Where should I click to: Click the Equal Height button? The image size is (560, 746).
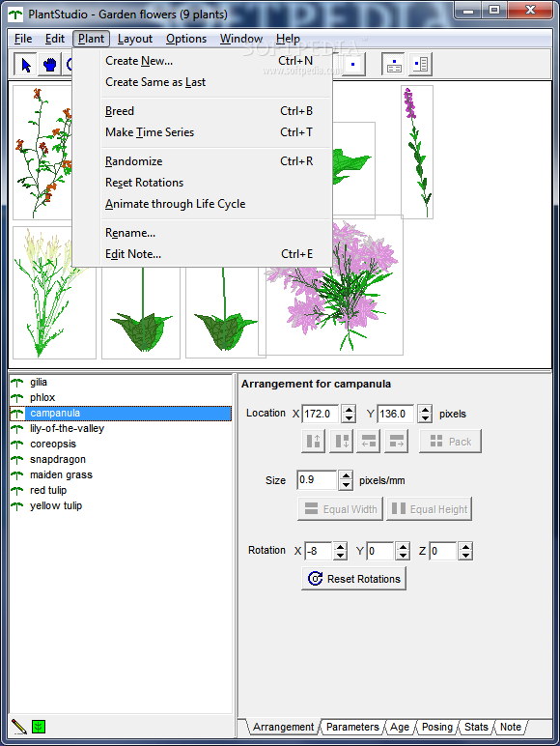coord(429,508)
